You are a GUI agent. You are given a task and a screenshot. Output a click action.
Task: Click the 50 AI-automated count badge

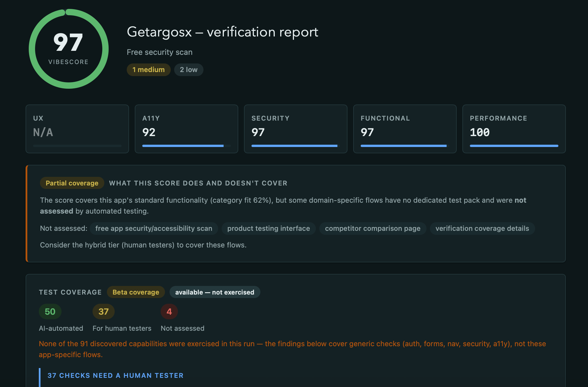click(x=50, y=311)
